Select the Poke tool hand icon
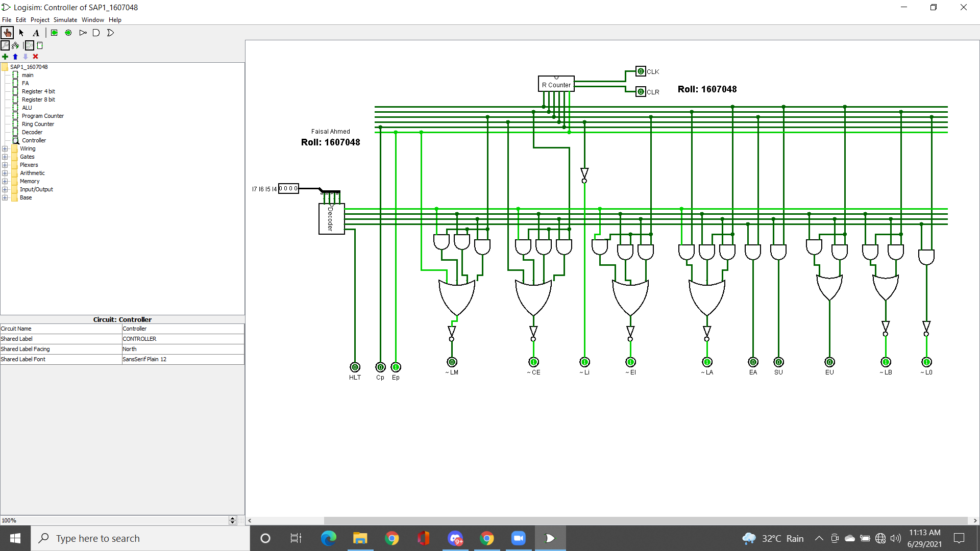 click(7, 33)
